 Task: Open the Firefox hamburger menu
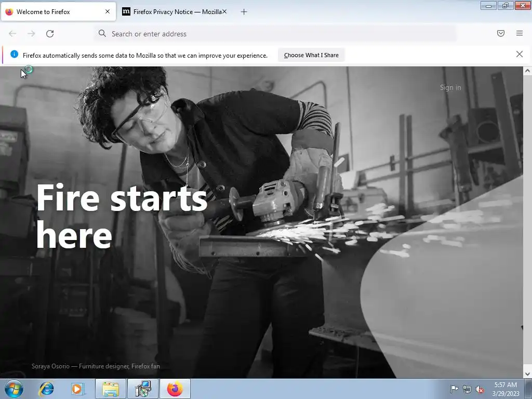520,33
